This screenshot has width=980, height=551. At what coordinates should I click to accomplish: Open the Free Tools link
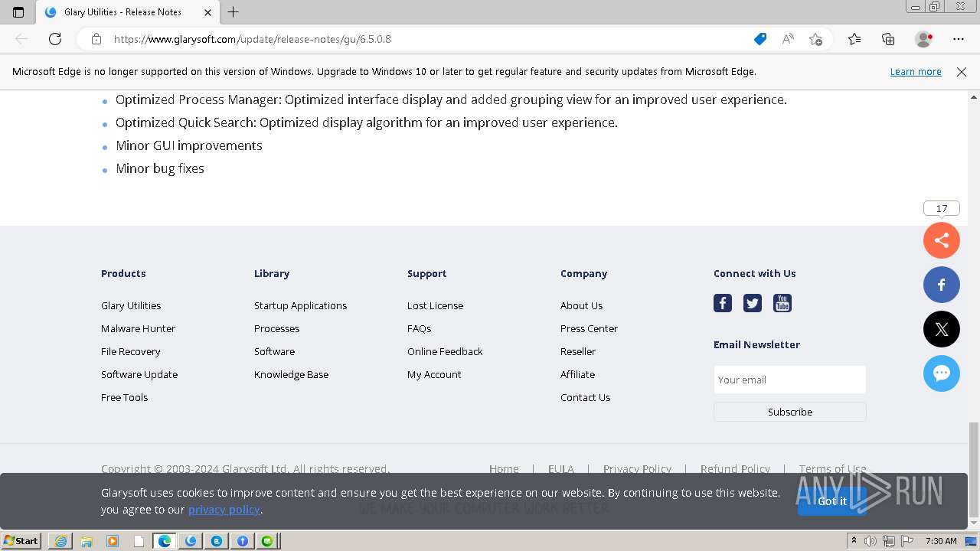click(124, 397)
